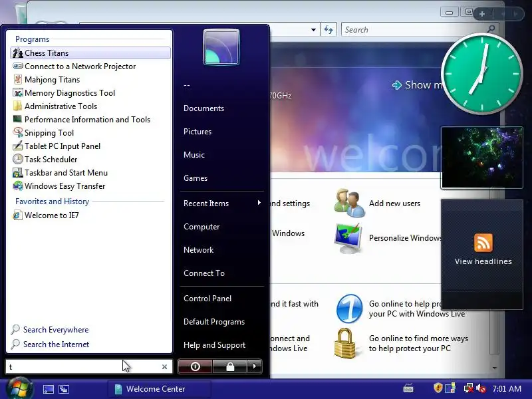The height and width of the screenshot is (399, 532).
Task: Click View headlines in feed gadget
Action: click(x=483, y=261)
